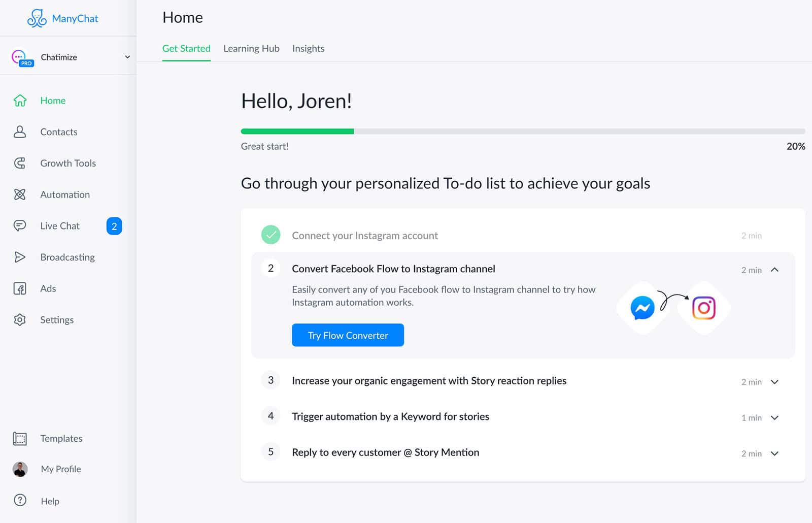Expand the Story Mention step
The image size is (812, 523).
pyautogui.click(x=774, y=453)
